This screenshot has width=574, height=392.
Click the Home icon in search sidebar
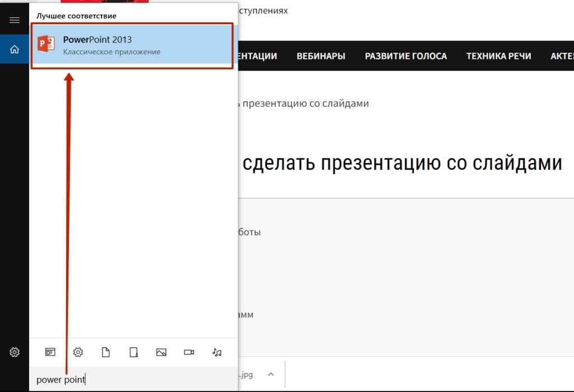point(15,49)
